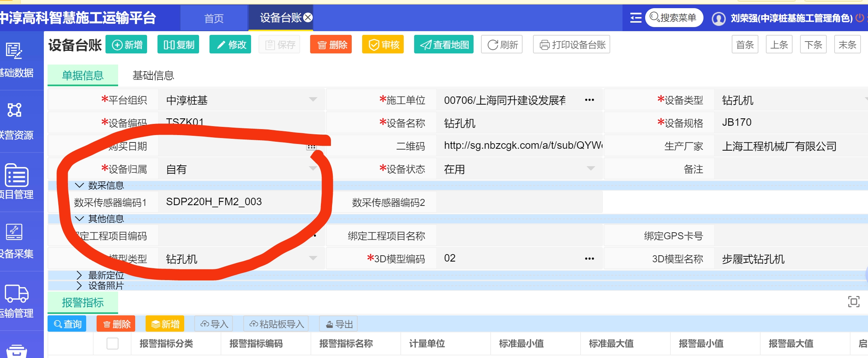Open the 设备状态 dropdown

tap(591, 169)
